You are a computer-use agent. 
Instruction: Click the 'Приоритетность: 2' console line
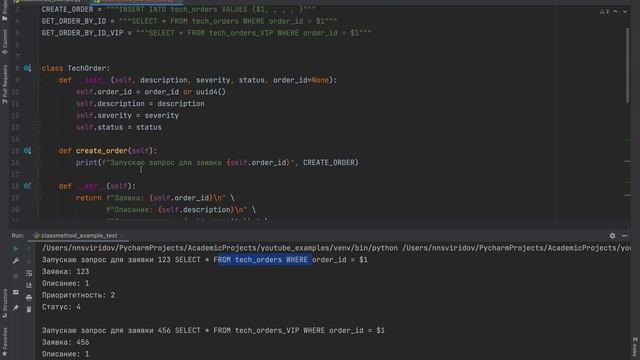78,295
